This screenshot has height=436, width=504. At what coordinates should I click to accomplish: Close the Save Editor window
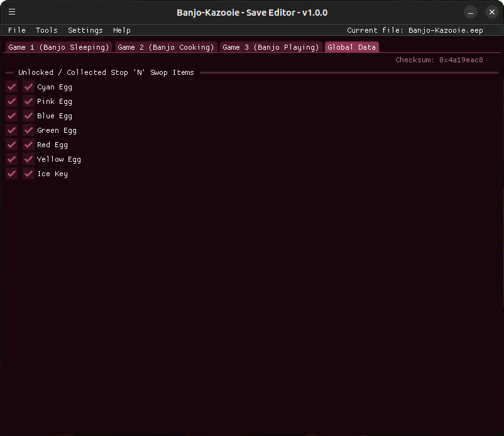click(492, 12)
